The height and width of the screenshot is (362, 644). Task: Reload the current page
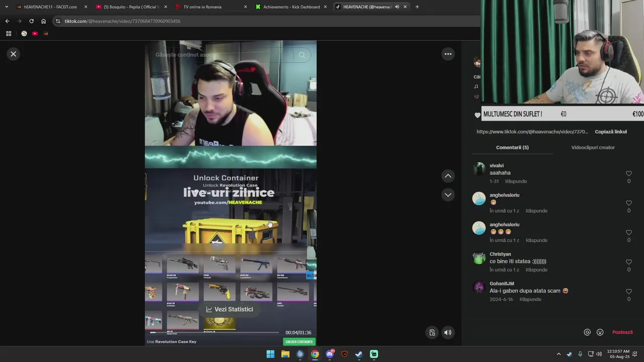(31, 21)
